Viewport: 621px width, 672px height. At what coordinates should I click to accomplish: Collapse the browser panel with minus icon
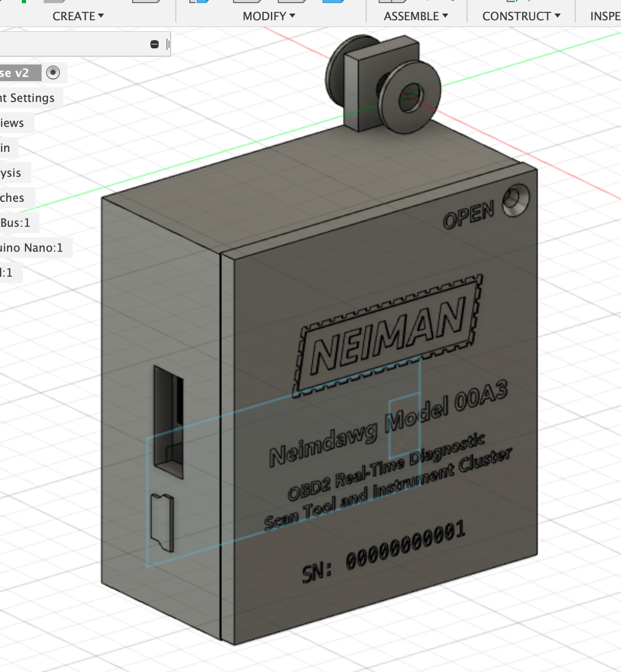point(154,44)
